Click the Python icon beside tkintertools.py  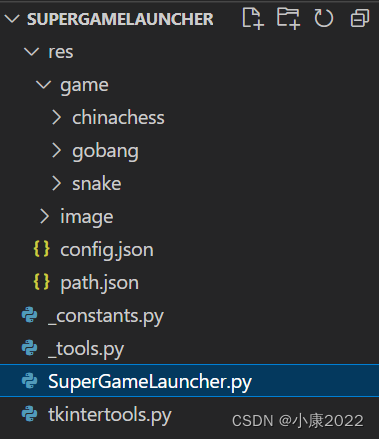pos(30,414)
